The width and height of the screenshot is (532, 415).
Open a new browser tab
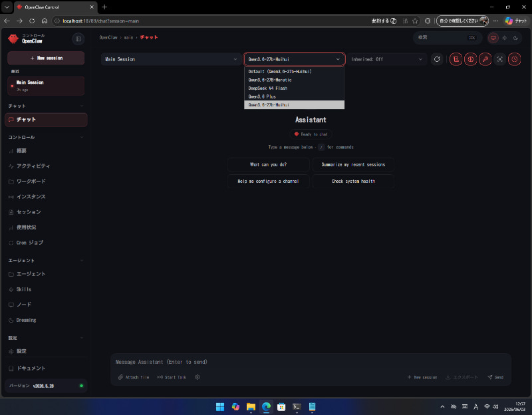point(104,7)
